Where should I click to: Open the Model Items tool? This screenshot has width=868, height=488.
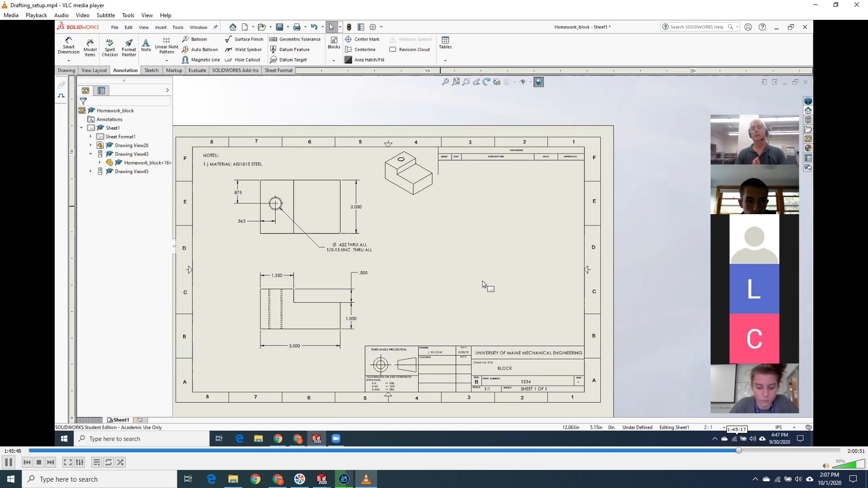(90, 47)
